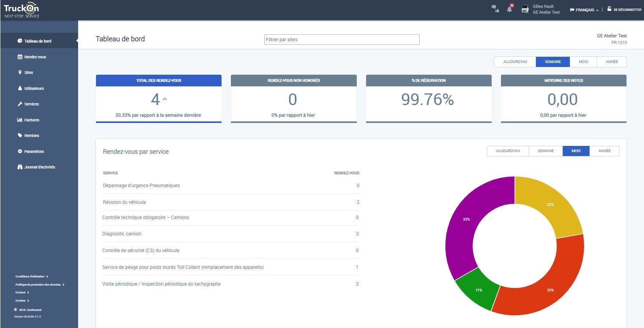This screenshot has height=328, width=644.
Task: Click the TruckOn logo
Action: pos(22,11)
